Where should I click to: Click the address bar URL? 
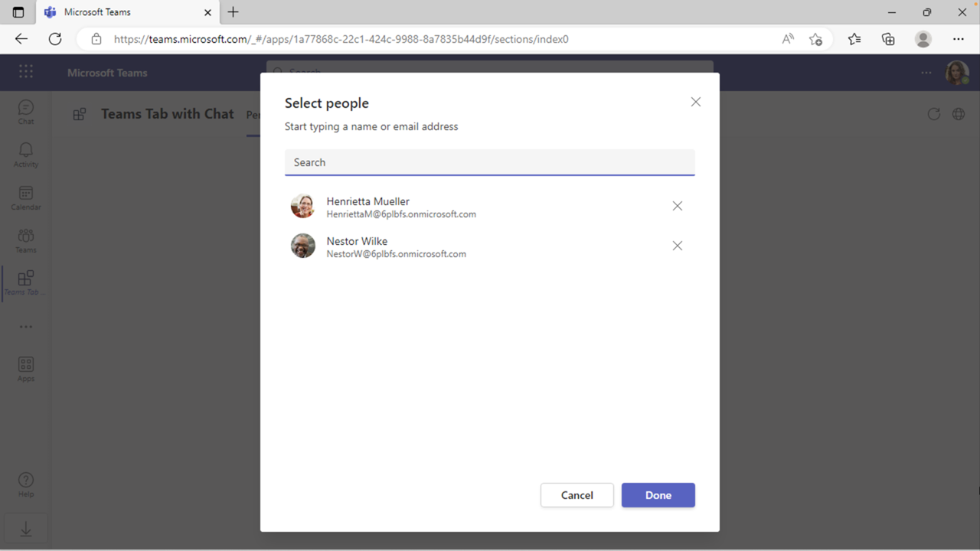point(341,39)
